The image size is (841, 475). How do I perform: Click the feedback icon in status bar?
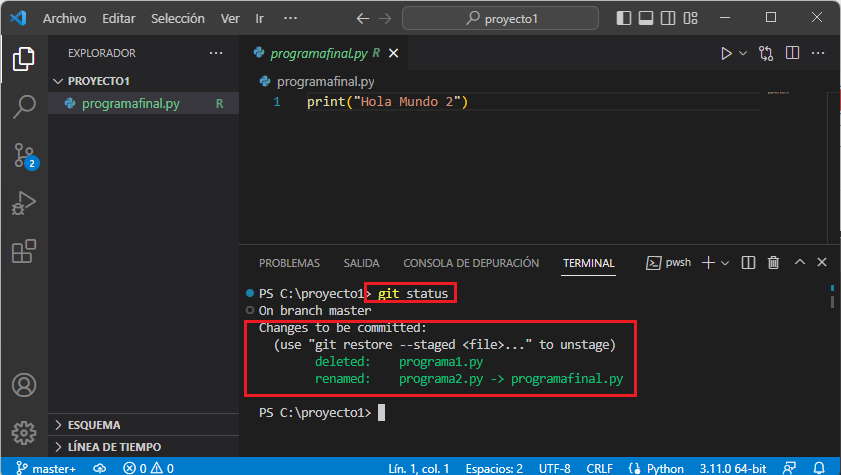tap(790, 468)
